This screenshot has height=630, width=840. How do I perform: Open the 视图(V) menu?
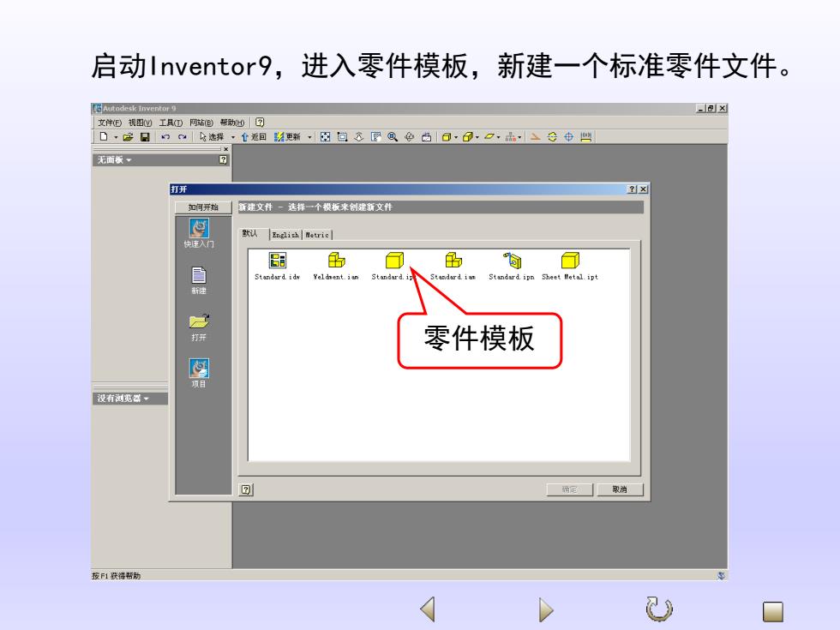coord(141,123)
